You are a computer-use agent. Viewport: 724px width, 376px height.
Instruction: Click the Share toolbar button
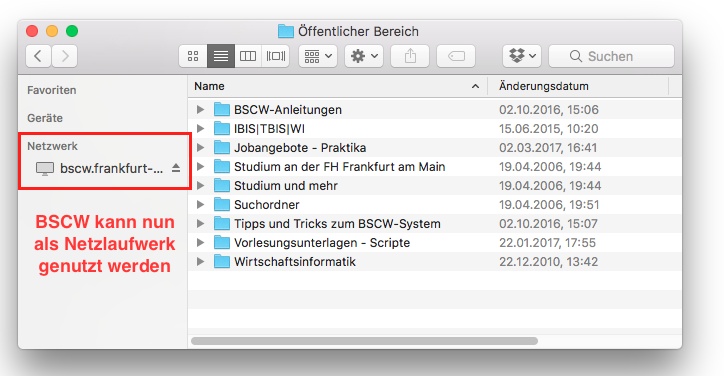410,56
